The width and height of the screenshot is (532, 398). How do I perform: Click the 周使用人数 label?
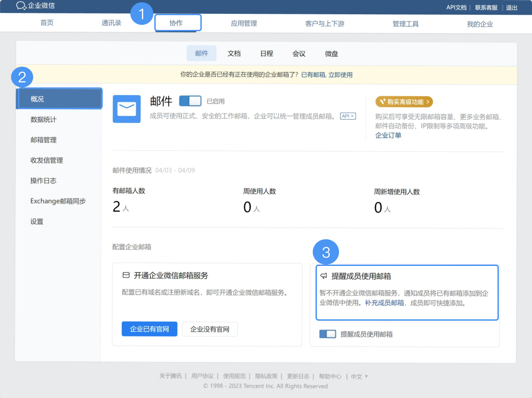coord(260,191)
